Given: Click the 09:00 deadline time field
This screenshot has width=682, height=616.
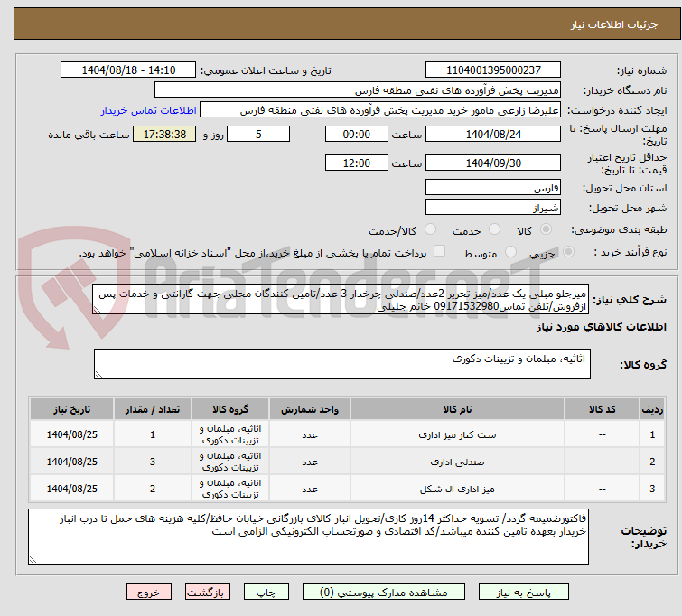Looking at the screenshot, I should pos(357,134).
